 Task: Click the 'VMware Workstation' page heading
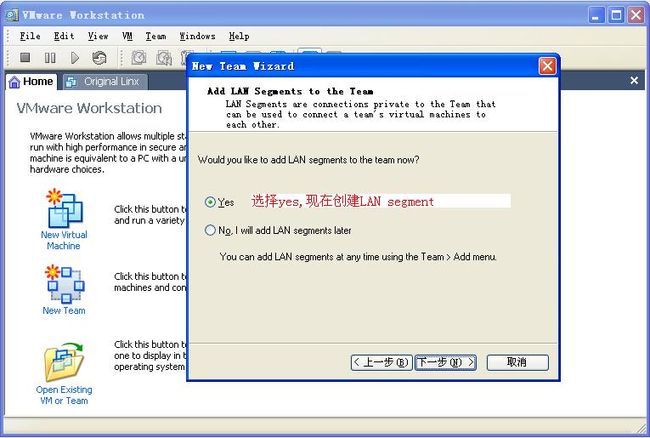(89, 108)
